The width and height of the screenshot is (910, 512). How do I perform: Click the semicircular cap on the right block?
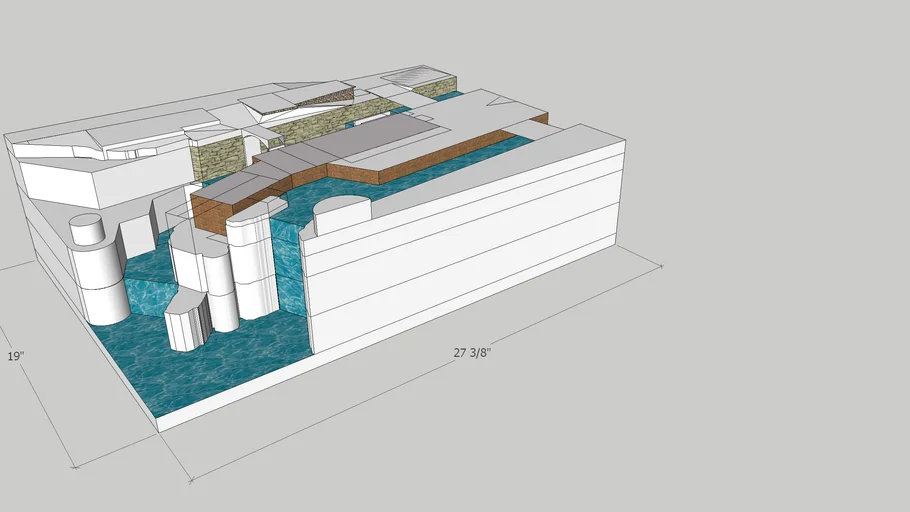pyautogui.click(x=340, y=210)
